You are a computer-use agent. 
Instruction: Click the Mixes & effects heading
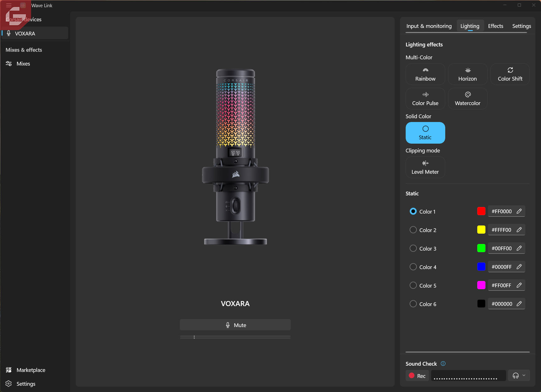pyautogui.click(x=24, y=50)
